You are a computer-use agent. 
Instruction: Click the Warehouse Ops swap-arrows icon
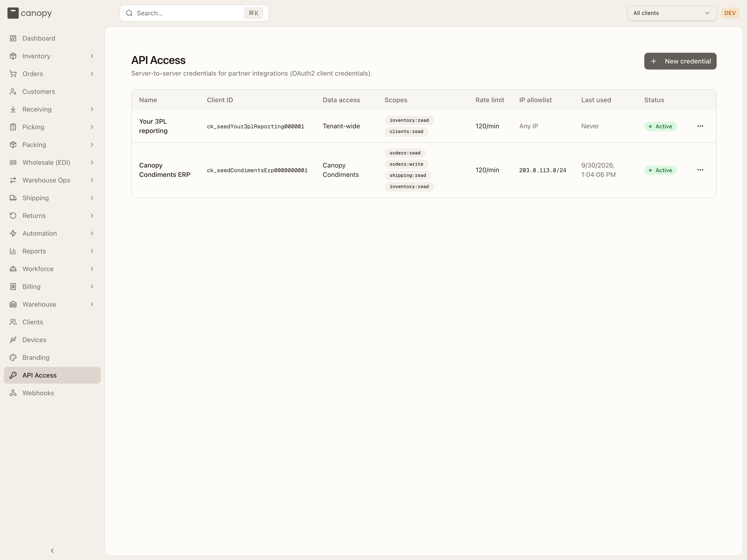pyautogui.click(x=13, y=180)
